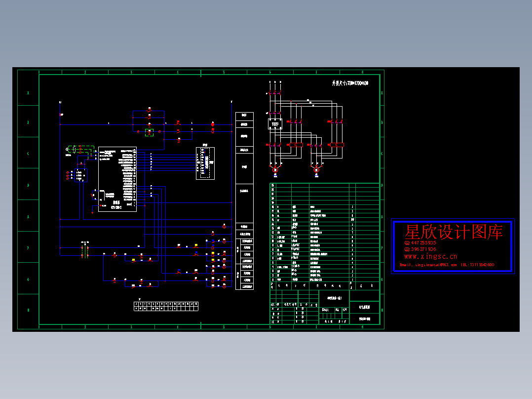
Task: Click the zone number 2 in the top border
Action: (85, 72)
